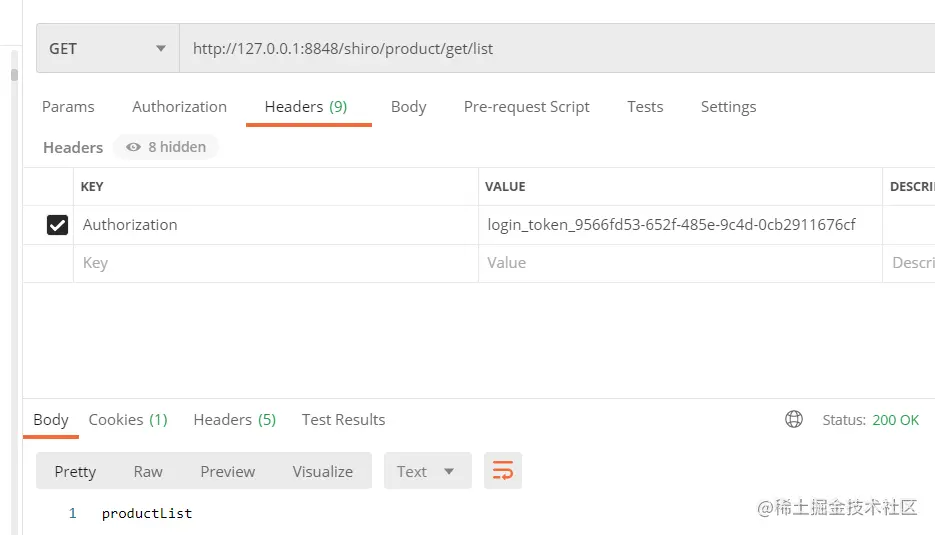Select the Pretty response view
Viewport: 935px width, 535px height.
75,471
